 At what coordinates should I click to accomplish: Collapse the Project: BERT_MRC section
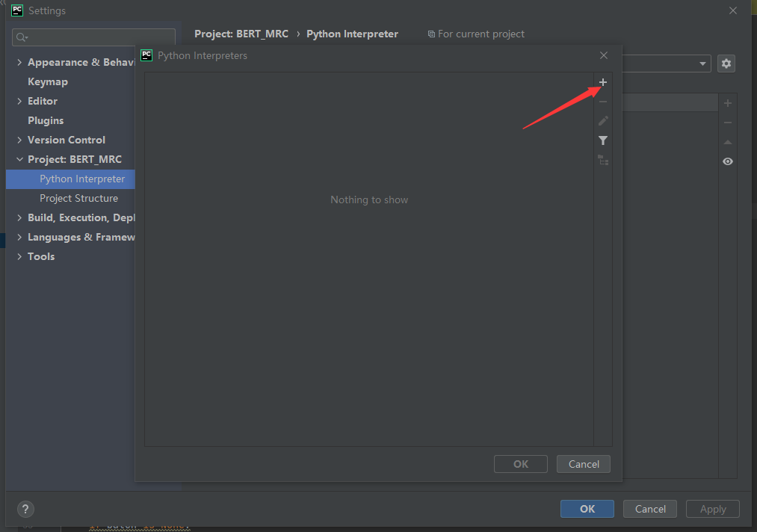19,159
